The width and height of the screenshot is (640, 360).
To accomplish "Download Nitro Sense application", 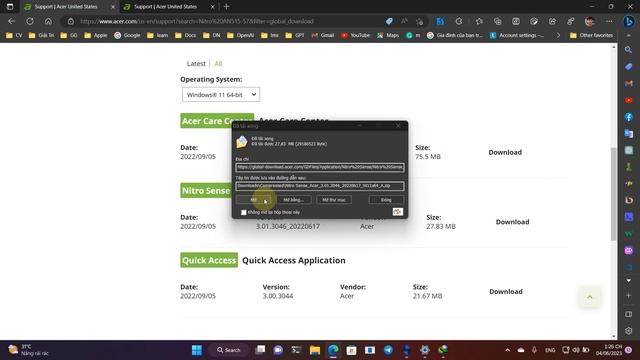I will point(512,222).
